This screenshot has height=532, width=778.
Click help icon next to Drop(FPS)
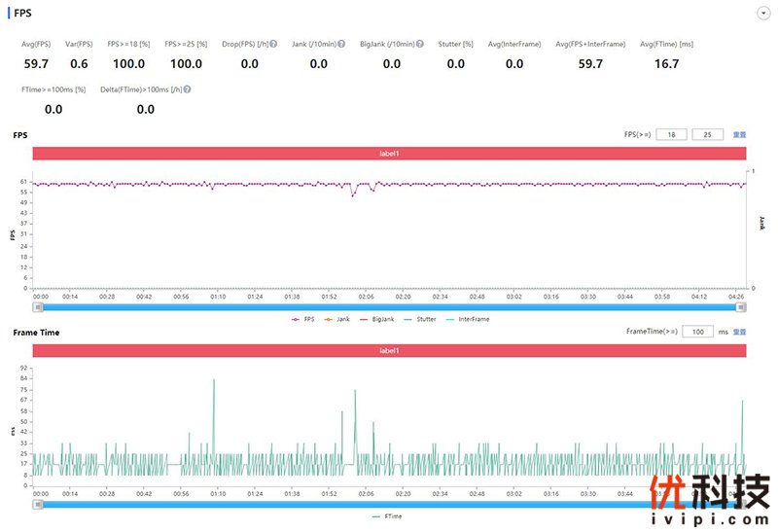pyautogui.click(x=274, y=44)
